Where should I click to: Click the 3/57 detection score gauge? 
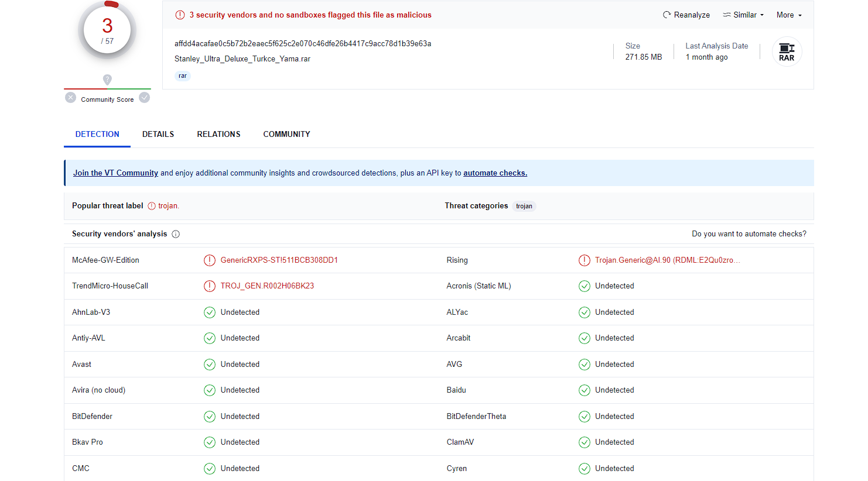point(107,30)
